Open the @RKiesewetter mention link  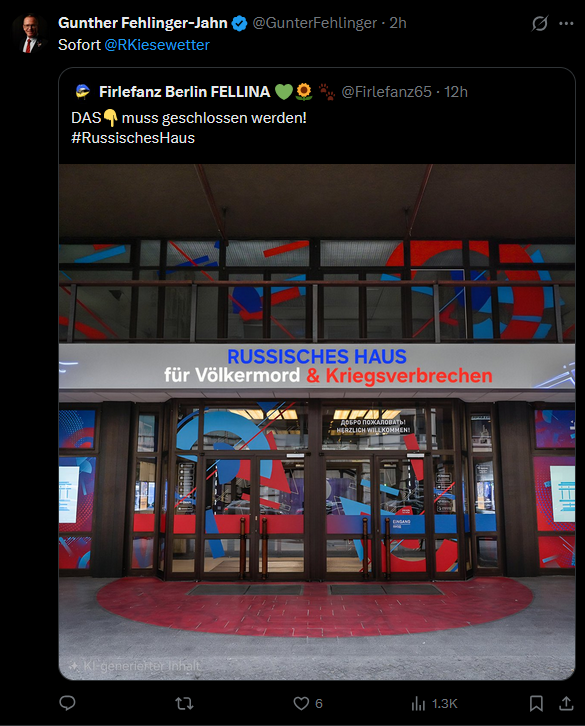coord(157,45)
